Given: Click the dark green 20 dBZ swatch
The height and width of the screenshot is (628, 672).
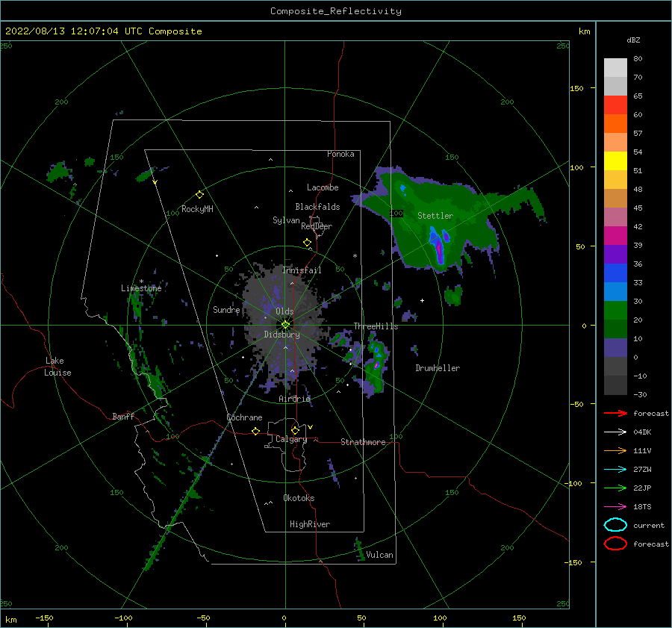Looking at the screenshot, I should 615,329.
